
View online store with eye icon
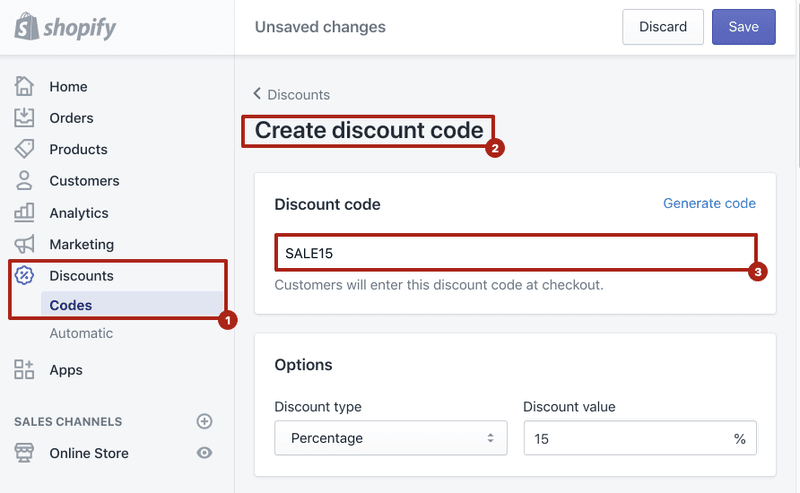click(205, 453)
